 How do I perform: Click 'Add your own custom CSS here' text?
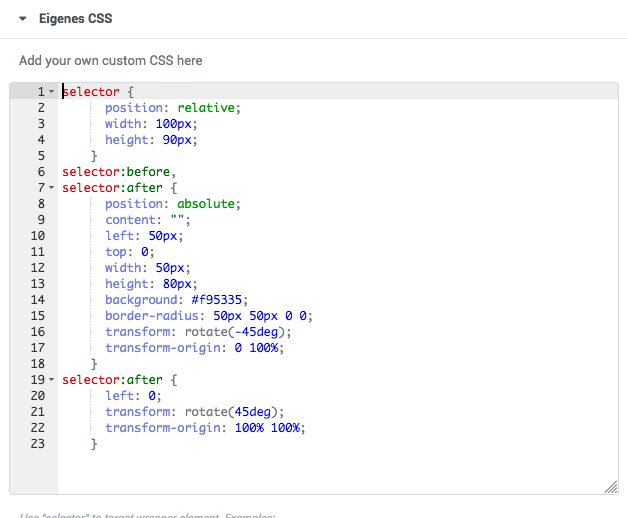(x=111, y=61)
